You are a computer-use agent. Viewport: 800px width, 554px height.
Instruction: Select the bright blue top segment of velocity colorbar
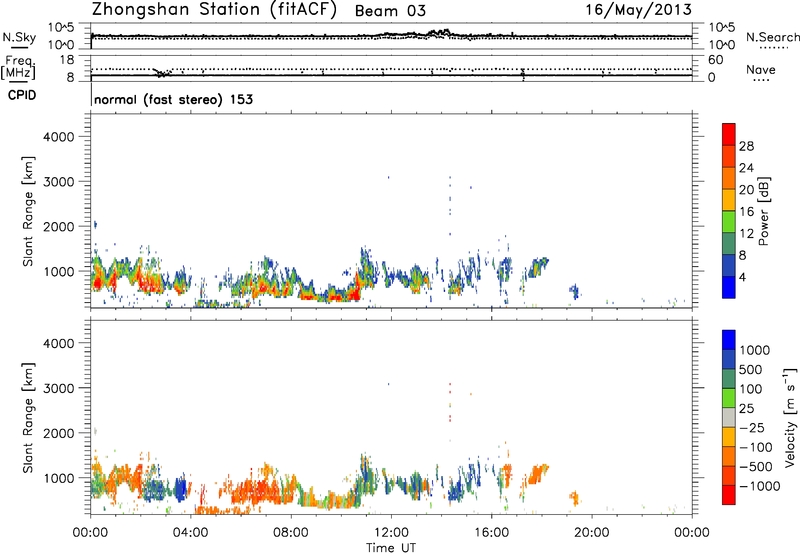(x=729, y=340)
